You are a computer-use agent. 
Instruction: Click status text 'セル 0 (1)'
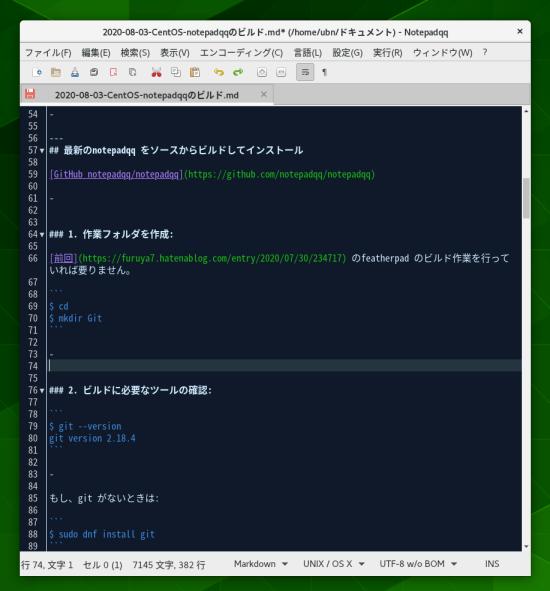103,565
